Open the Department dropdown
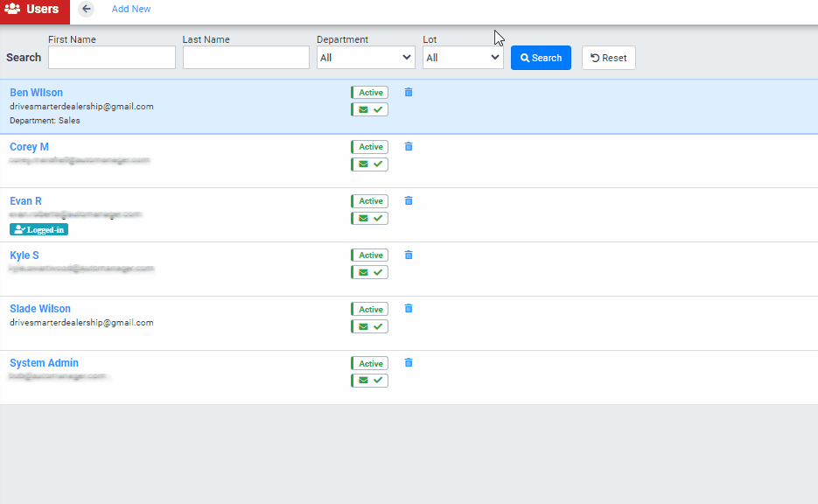Image resolution: width=818 pixels, height=504 pixels. click(366, 58)
